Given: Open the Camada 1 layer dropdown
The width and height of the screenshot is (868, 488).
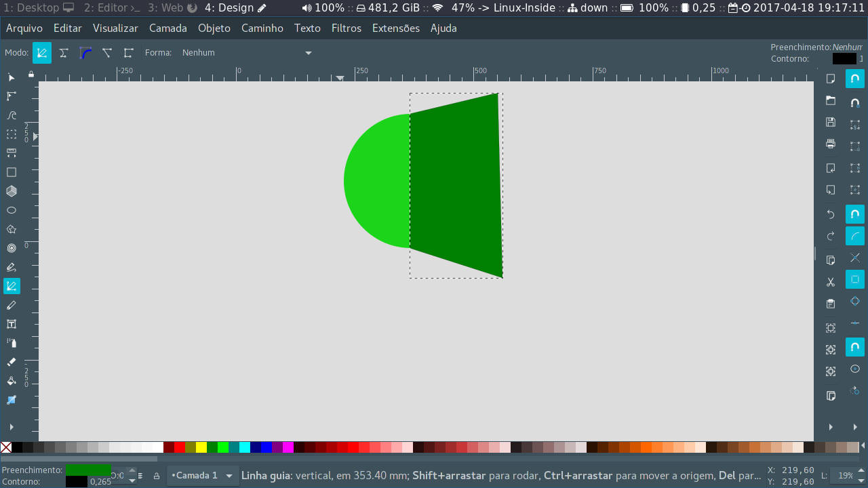Looking at the screenshot, I should (201, 476).
